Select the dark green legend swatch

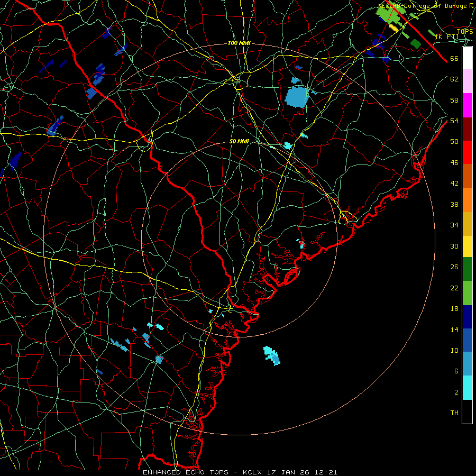467,269
